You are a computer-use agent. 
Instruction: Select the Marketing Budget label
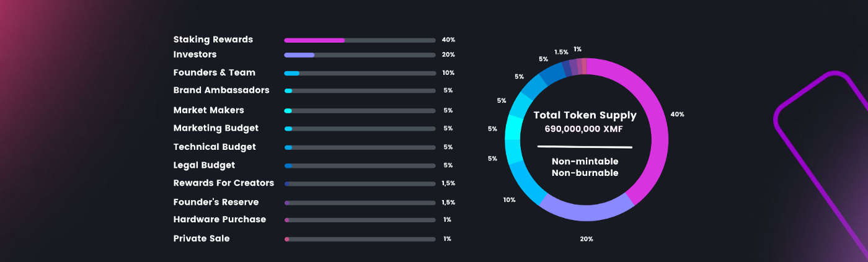click(x=216, y=128)
